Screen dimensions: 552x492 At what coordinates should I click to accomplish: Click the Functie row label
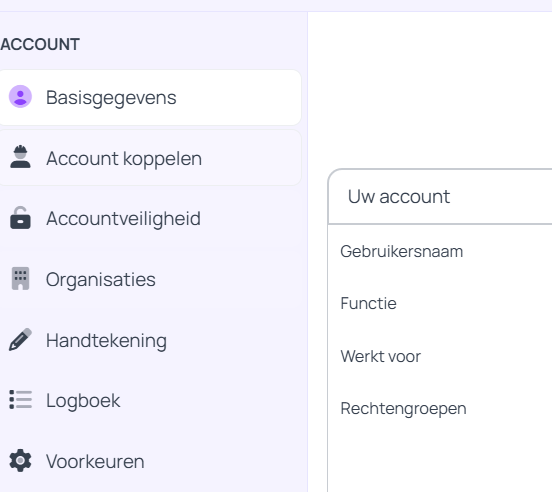tap(369, 303)
